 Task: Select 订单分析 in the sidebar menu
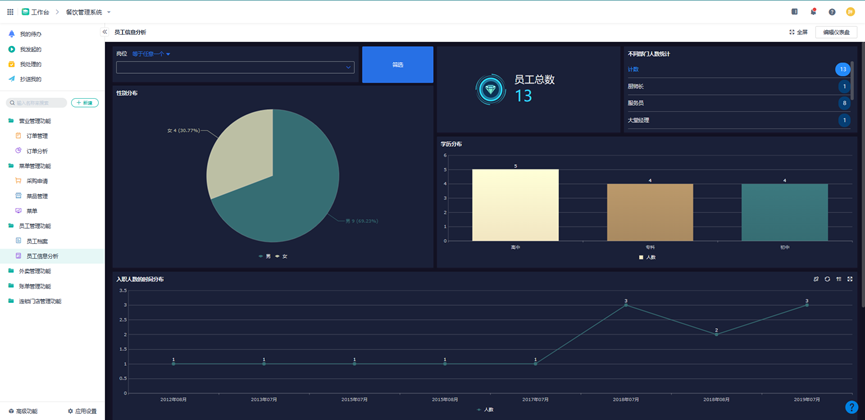(37, 151)
